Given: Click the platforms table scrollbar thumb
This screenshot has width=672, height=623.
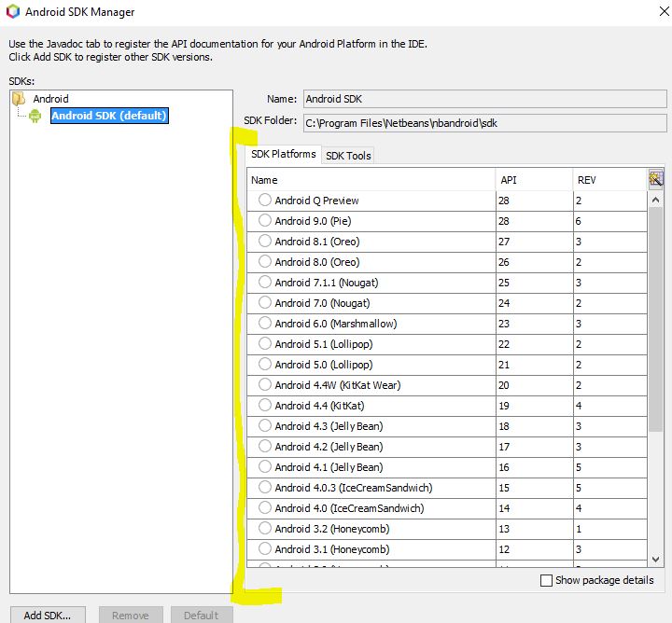Looking at the screenshot, I should (x=655, y=320).
